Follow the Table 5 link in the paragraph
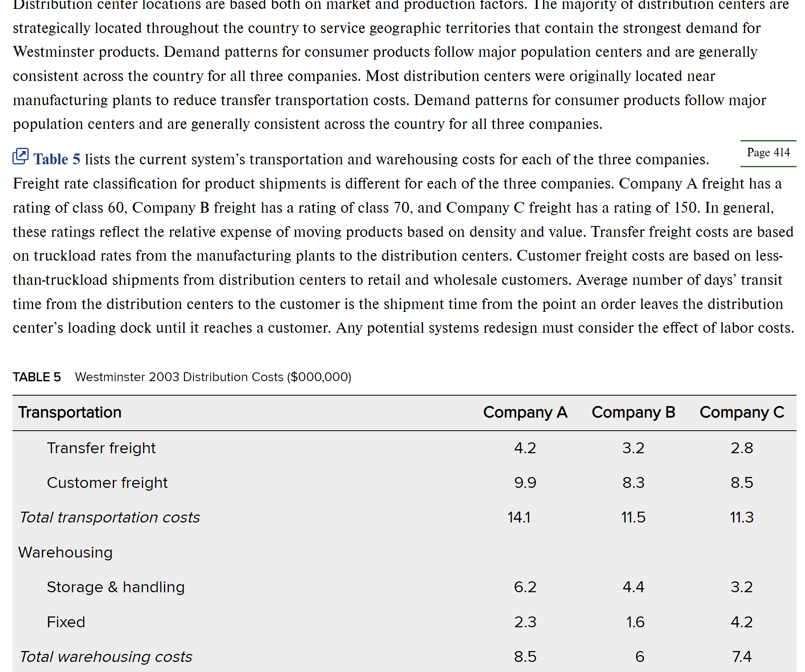Image resolution: width=805 pixels, height=672 pixels. [x=57, y=160]
